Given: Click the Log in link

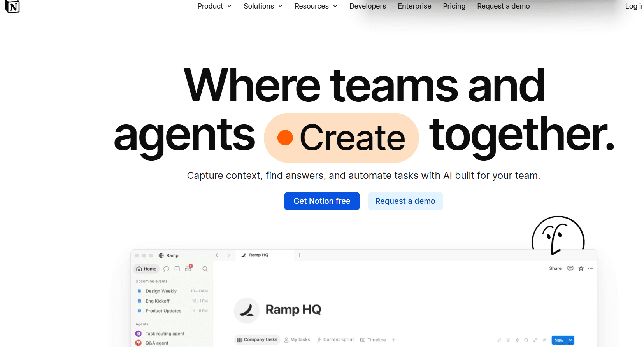Looking at the screenshot, I should (635, 6).
